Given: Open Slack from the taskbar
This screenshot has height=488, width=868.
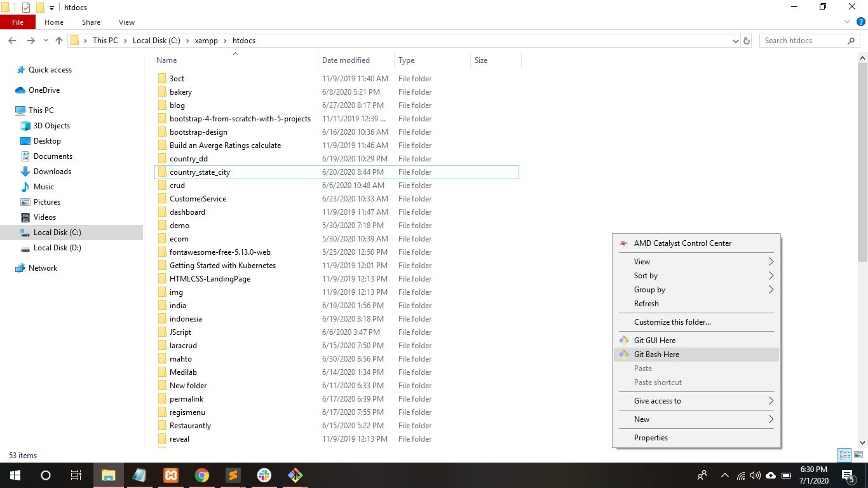Looking at the screenshot, I should click(264, 475).
